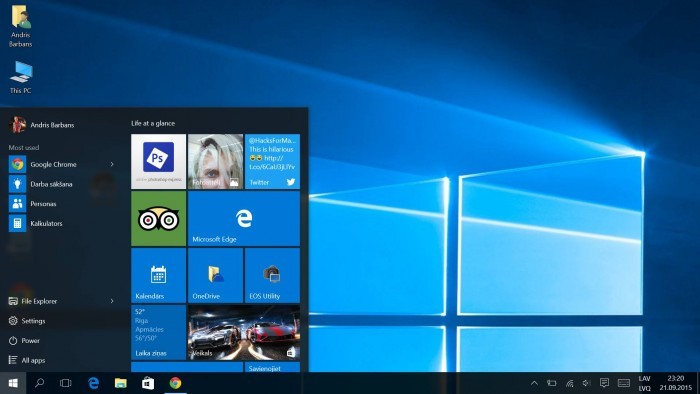This screenshot has height=394, width=700.
Task: Open Task View from the taskbar
Action: 66,383
